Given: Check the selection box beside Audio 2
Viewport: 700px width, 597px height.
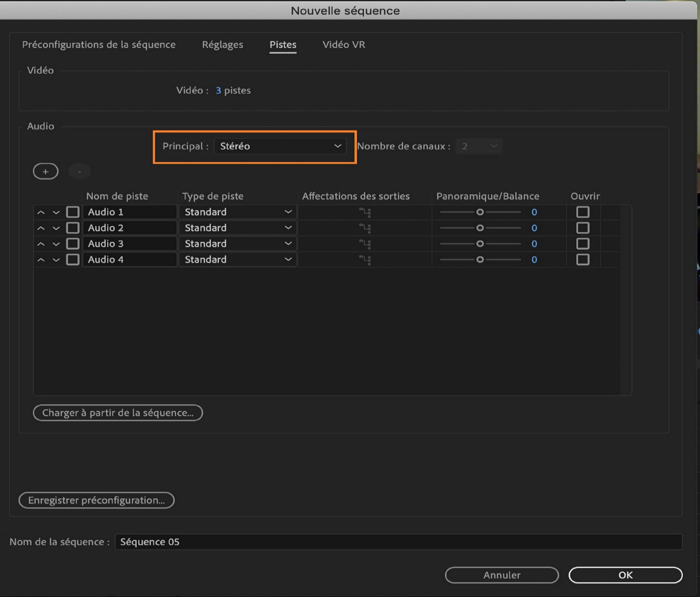Looking at the screenshot, I should 73,228.
